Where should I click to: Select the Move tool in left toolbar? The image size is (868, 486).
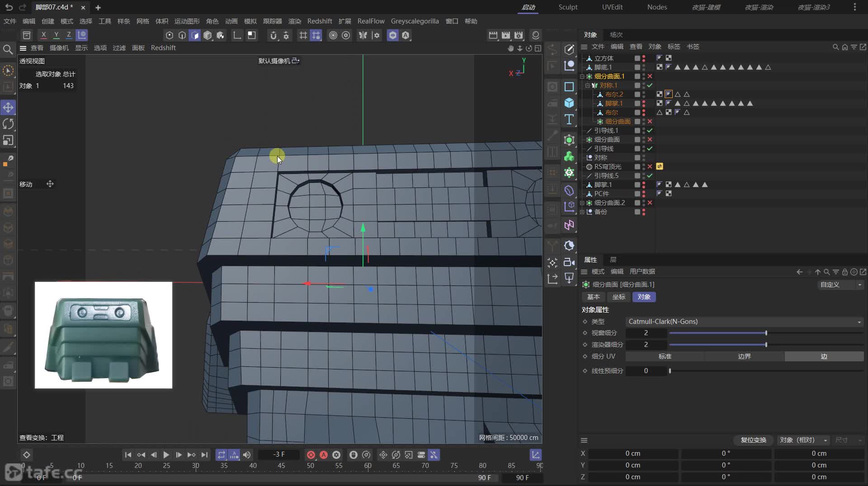[x=8, y=107]
